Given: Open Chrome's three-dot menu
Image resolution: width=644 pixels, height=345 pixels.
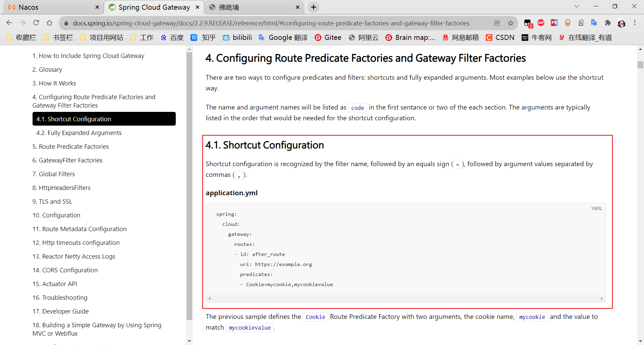Looking at the screenshot, I should coord(635,23).
